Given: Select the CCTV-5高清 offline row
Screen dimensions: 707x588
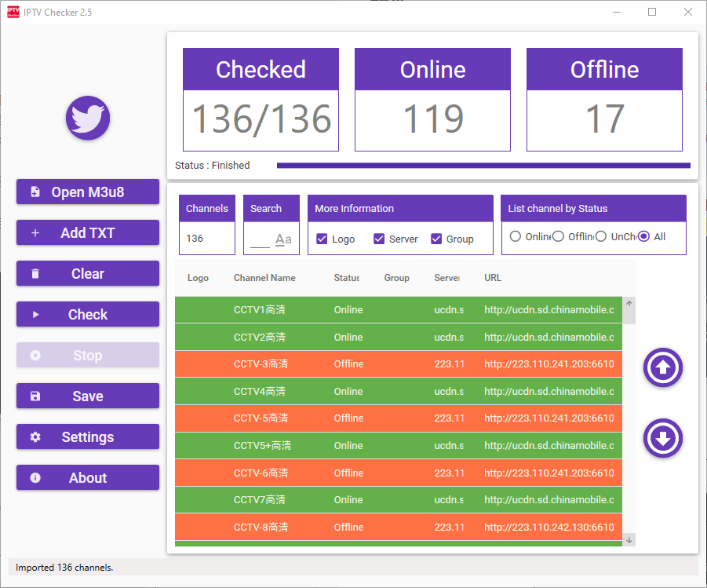Looking at the screenshot, I should 399,418.
